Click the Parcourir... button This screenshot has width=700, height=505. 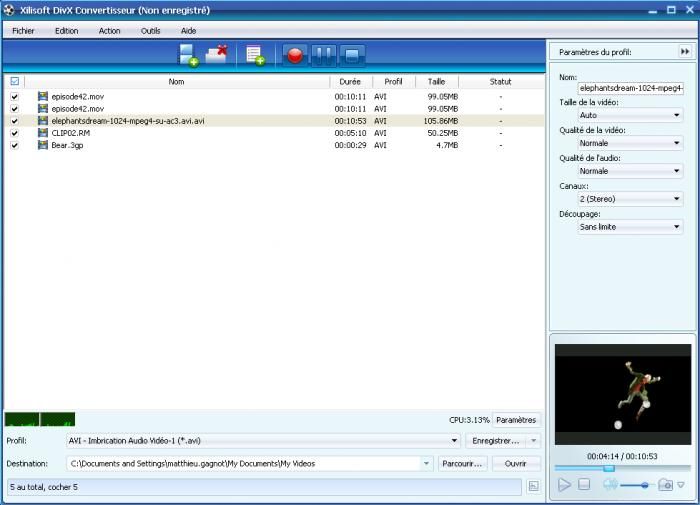tap(462, 463)
